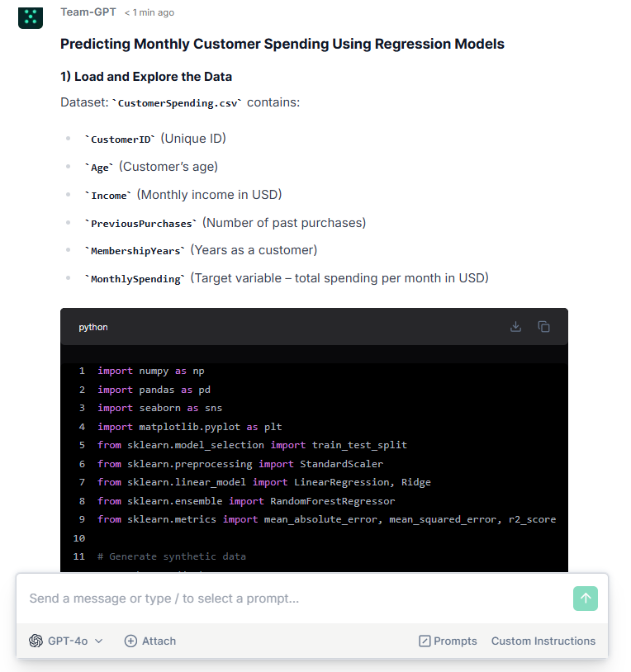
Task: Click code line importing StandardScaler
Action: (x=240, y=464)
